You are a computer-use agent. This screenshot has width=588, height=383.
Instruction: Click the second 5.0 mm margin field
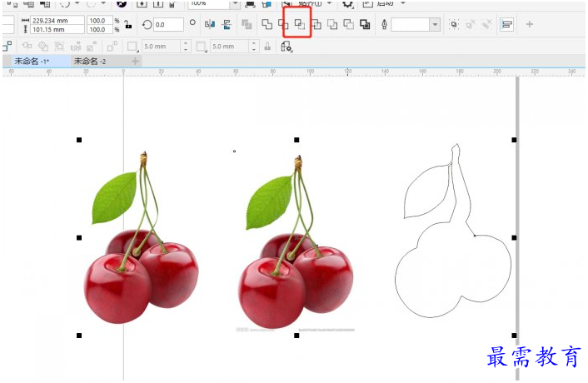click(x=230, y=47)
